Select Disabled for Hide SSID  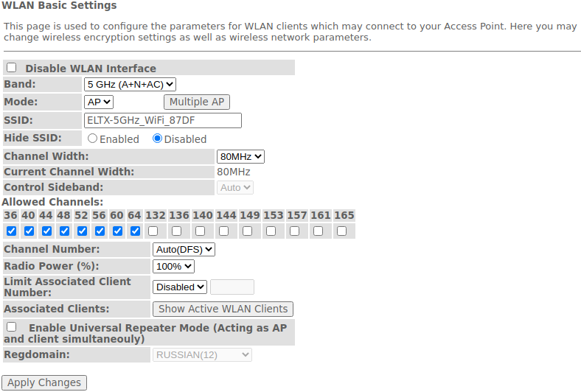pos(157,139)
